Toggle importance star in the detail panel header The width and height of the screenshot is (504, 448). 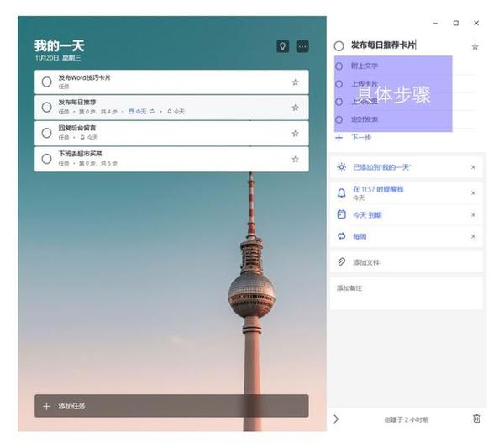(475, 46)
